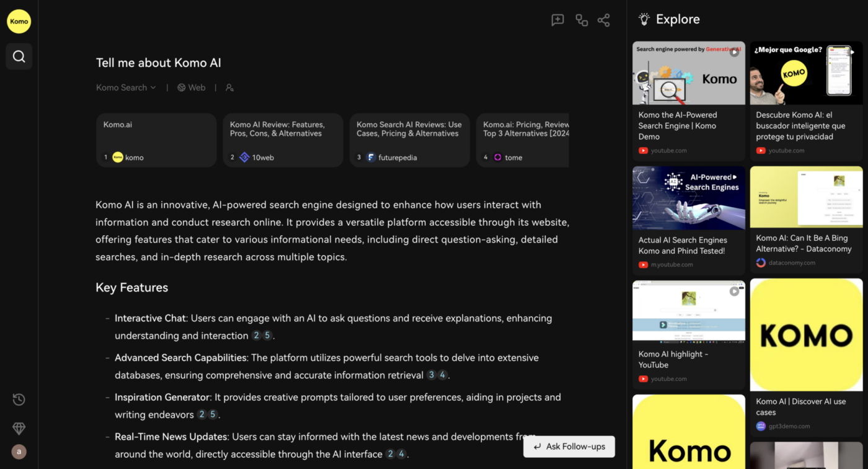Click YouTube icon under Komo Demo card
This screenshot has width=868, height=469.
tap(644, 151)
